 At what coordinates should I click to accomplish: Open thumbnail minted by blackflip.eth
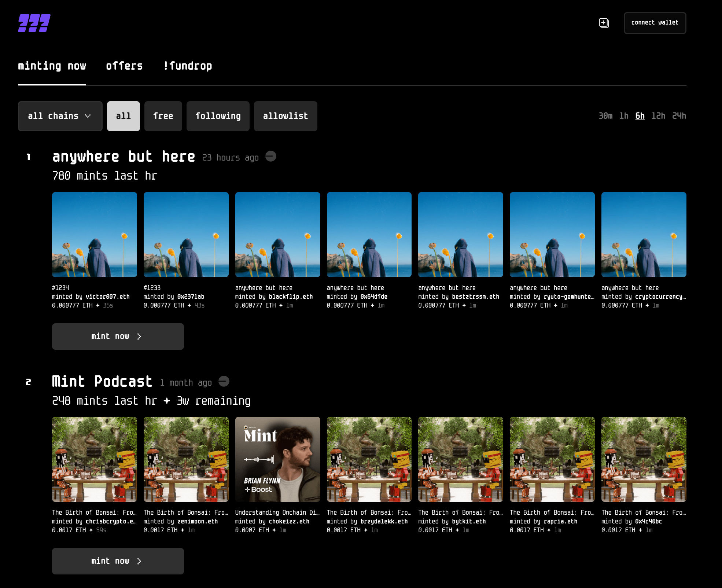(278, 235)
